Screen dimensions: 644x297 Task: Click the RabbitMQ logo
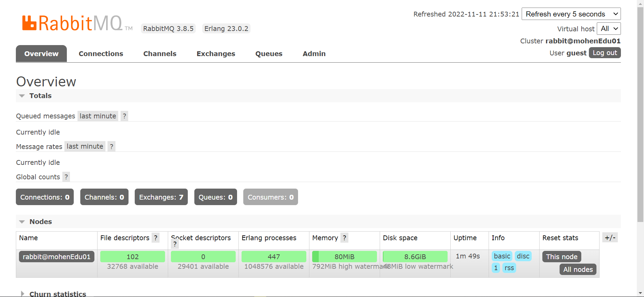pos(78,23)
